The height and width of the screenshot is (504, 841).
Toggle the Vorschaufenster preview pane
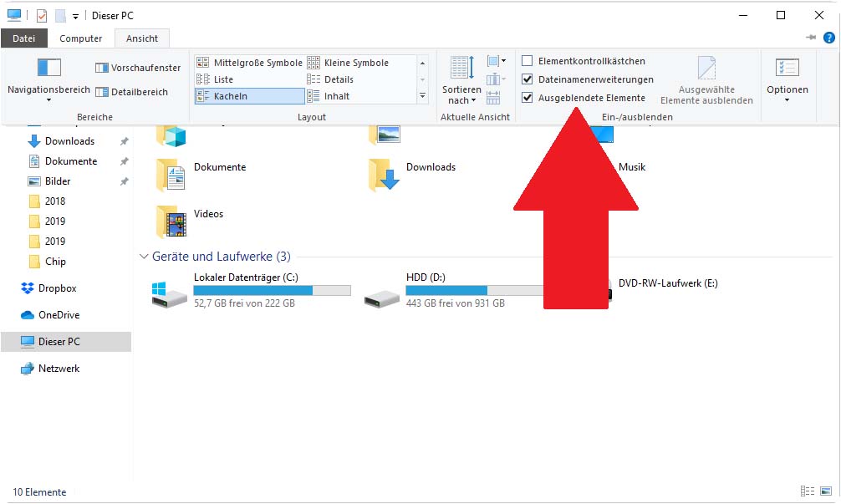pyautogui.click(x=137, y=68)
